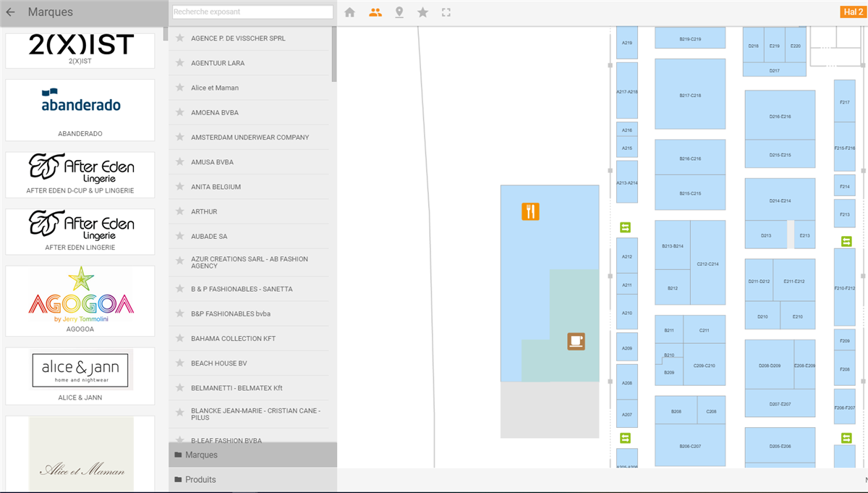
Task: Open the 2(X)IST brand card
Action: click(80, 51)
